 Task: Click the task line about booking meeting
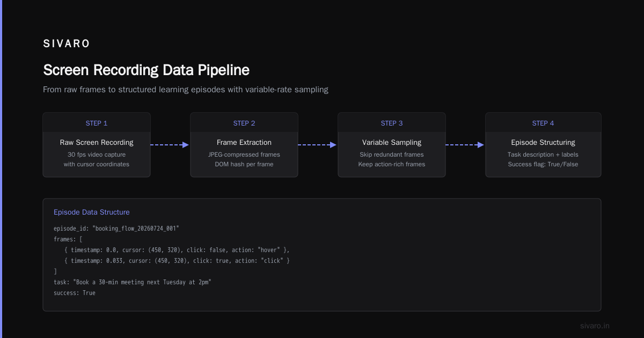tap(133, 282)
